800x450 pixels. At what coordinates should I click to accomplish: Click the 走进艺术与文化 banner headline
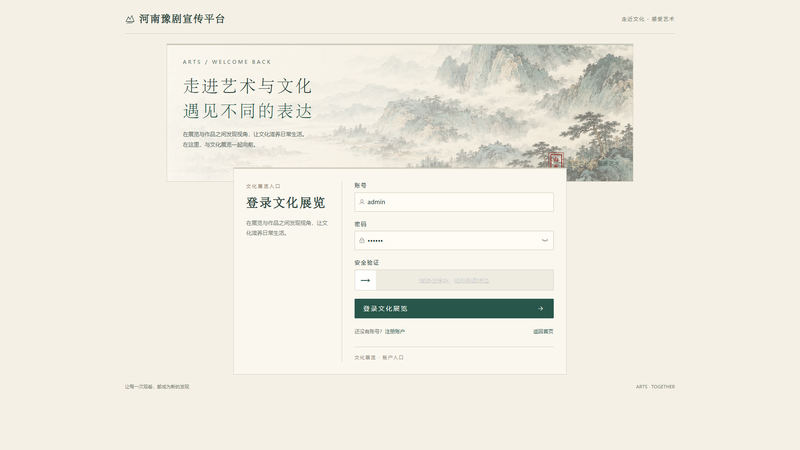click(247, 86)
